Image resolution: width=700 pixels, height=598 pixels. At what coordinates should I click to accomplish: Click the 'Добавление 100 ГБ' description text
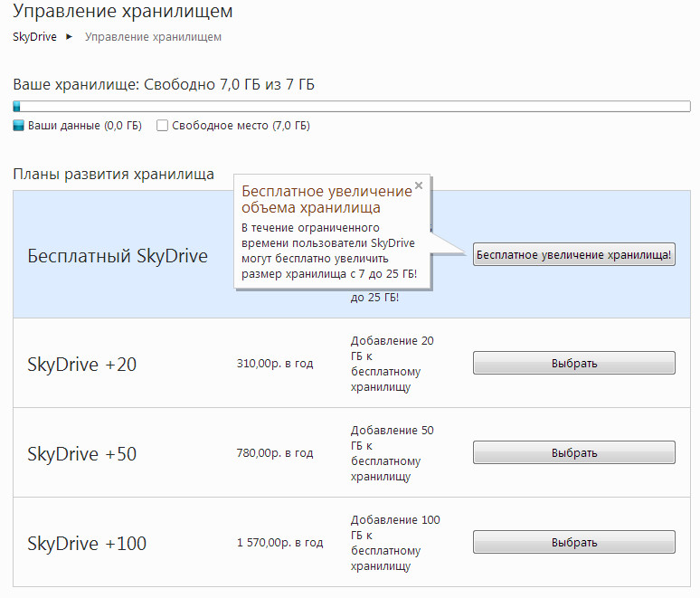pyautogui.click(x=395, y=543)
